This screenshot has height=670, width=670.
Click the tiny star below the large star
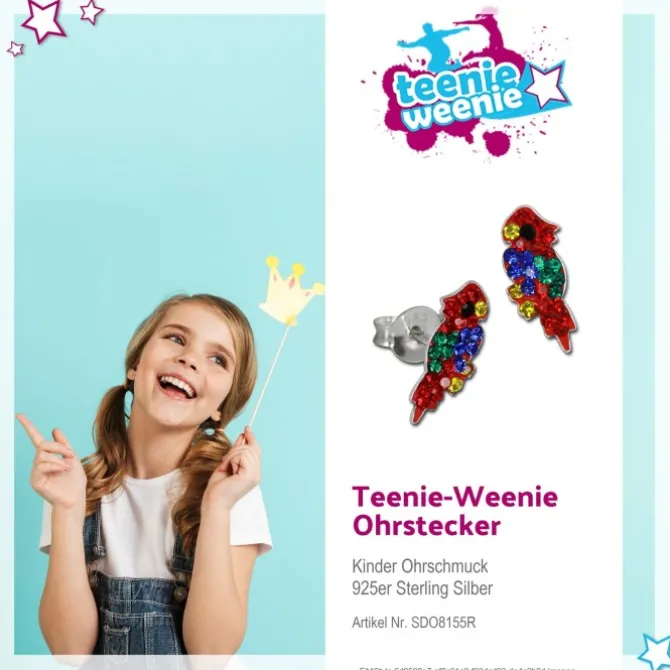coord(15,49)
